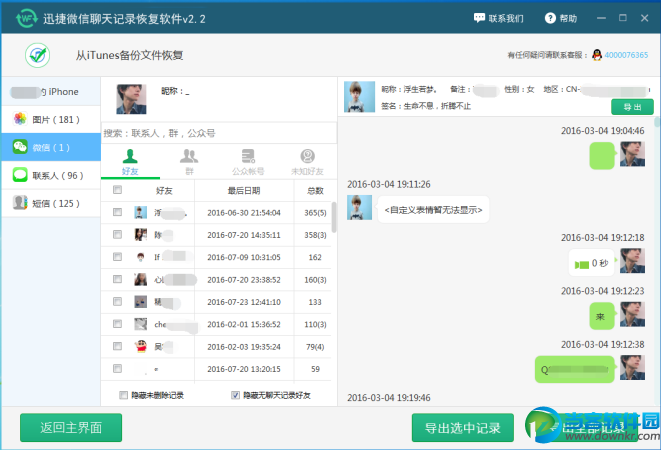Screen dimensions: 661x450
Task: Open the 图片 (181) category
Action: (51, 119)
